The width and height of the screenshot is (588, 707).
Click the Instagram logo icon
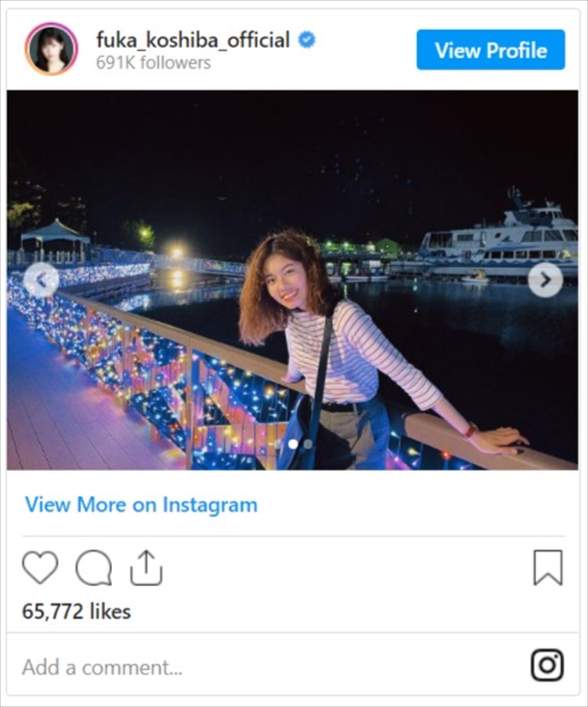[x=547, y=665]
